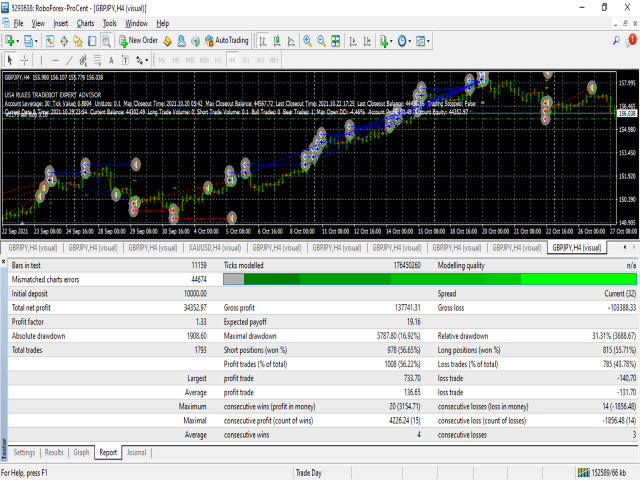640x480 pixels.
Task: Switch timeframe to D1
Action: click(246, 60)
